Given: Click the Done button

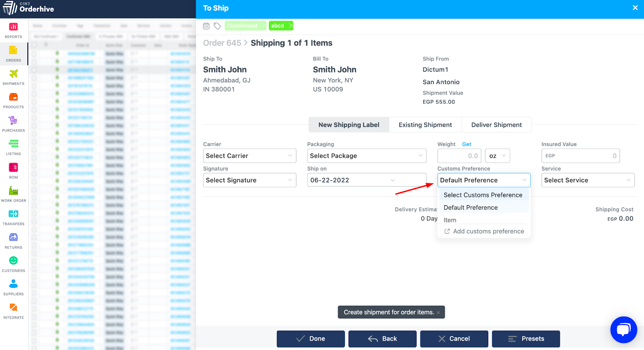Looking at the screenshot, I should 311,339.
